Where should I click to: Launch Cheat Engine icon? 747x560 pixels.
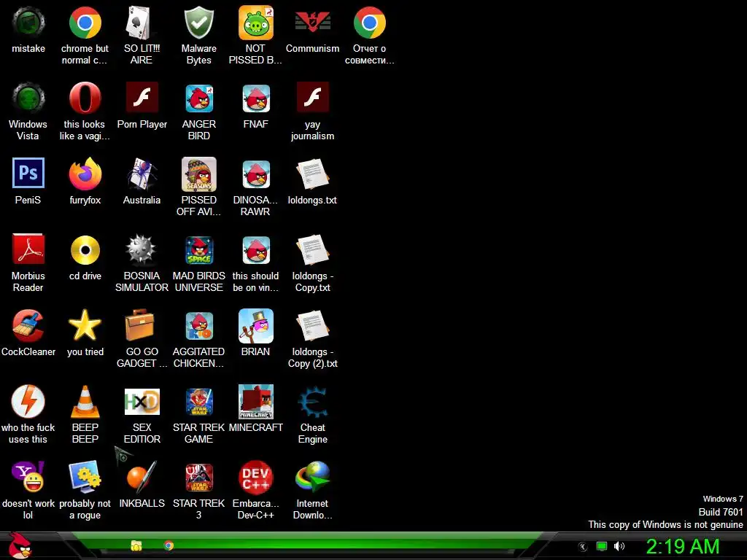[x=312, y=402]
